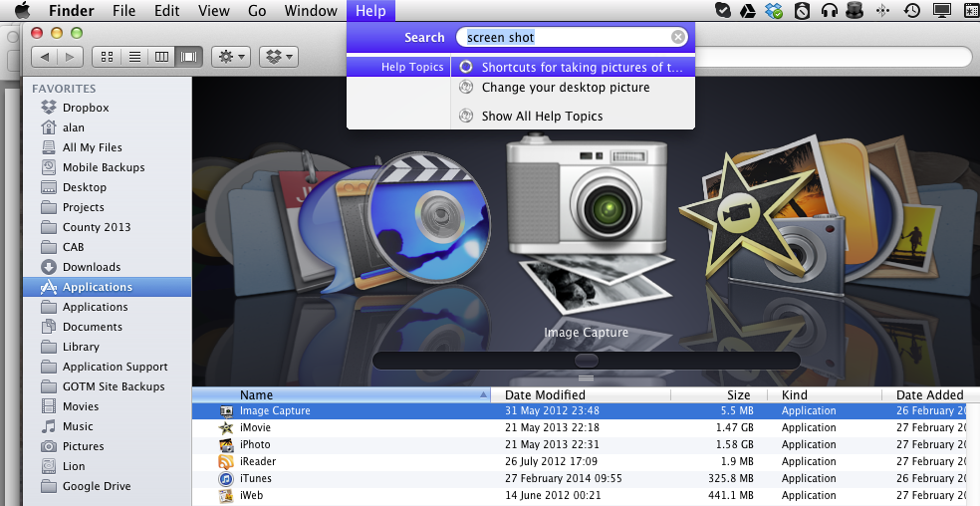The width and height of the screenshot is (980, 506).
Task: Click the Cover Flow scrubber handle
Action: [587, 361]
